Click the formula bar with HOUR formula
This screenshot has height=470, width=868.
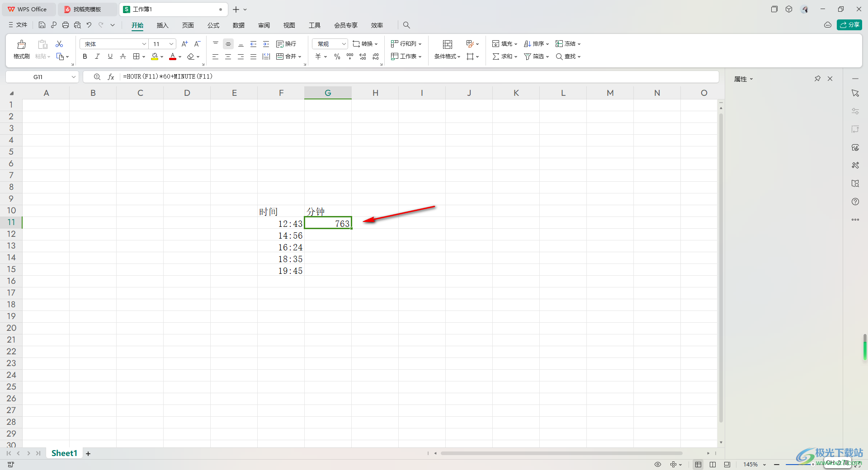(x=418, y=76)
